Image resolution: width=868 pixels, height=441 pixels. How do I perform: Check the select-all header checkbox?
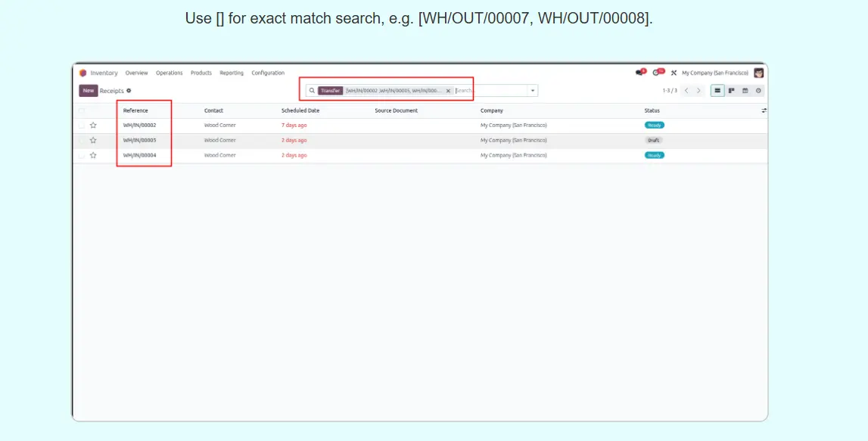(82, 110)
